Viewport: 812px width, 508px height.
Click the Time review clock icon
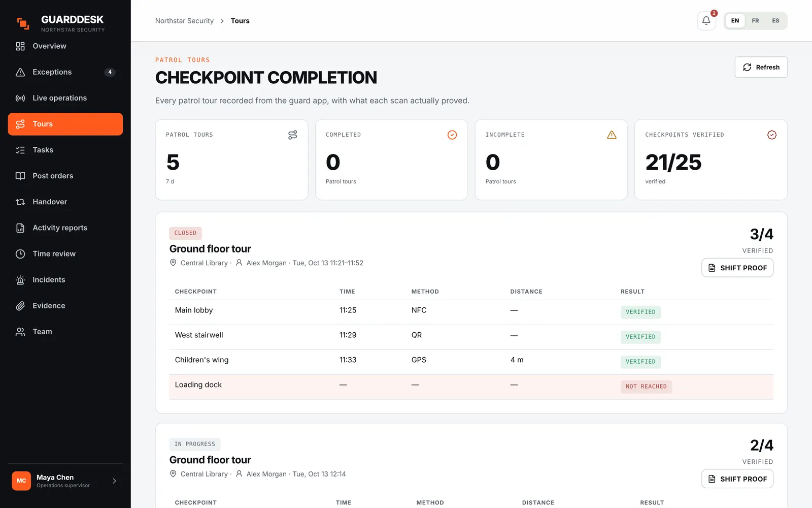pyautogui.click(x=20, y=253)
